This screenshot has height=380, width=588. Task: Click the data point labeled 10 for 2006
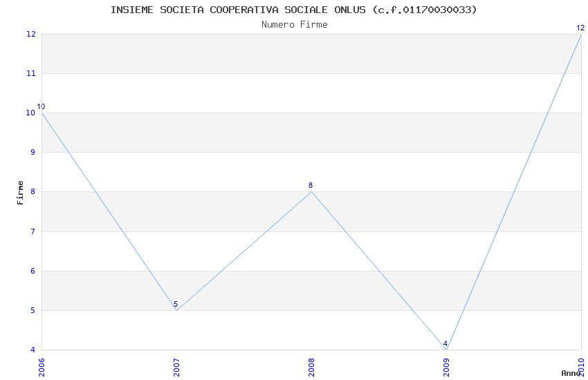pos(42,106)
